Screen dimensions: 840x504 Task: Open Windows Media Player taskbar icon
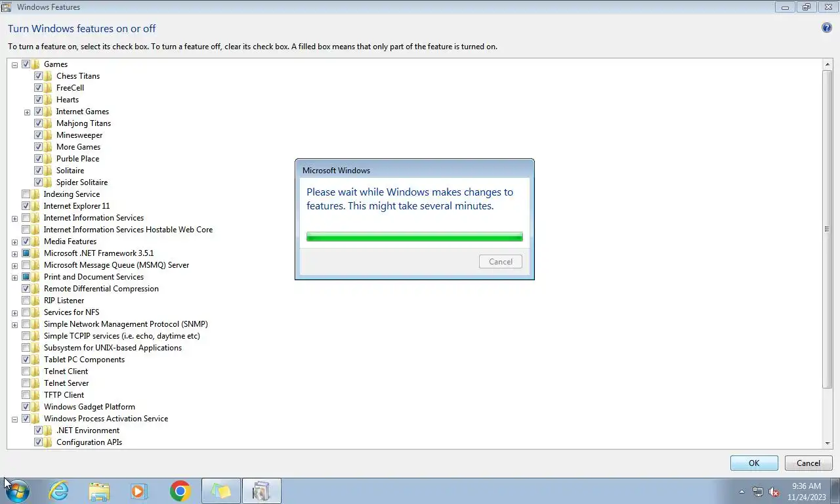click(139, 491)
